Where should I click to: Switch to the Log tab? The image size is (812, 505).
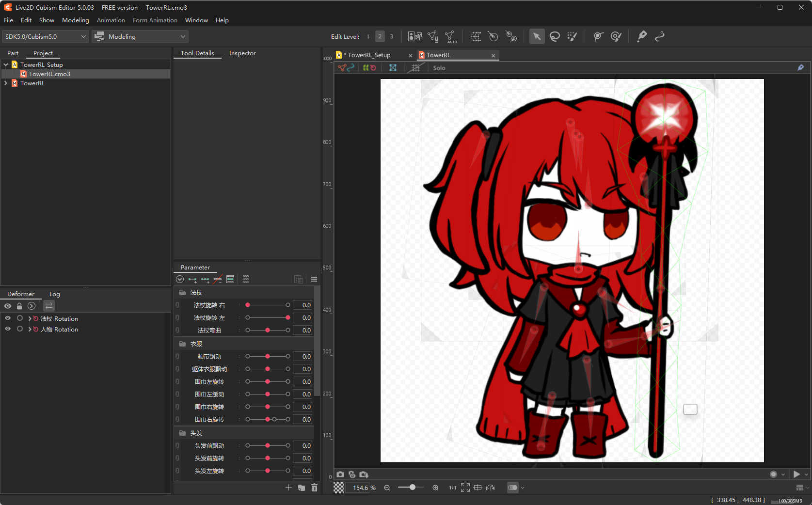click(55, 294)
